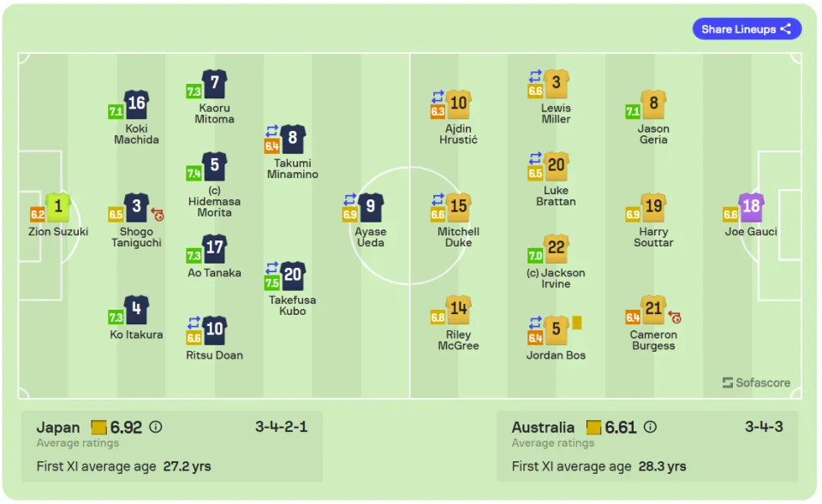The width and height of the screenshot is (822, 504).
Task: Click Hidemasa Morita's 7.4 rating badge
Action: (x=194, y=174)
